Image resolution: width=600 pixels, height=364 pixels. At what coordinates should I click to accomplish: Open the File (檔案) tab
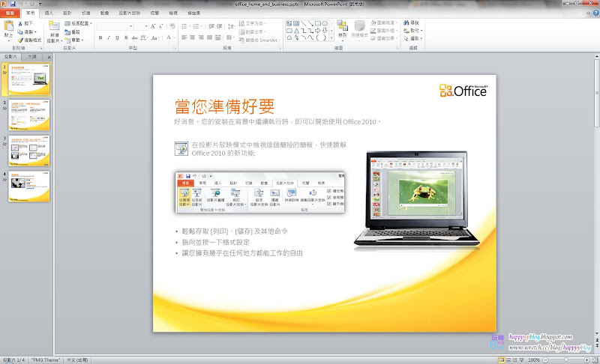(x=10, y=13)
